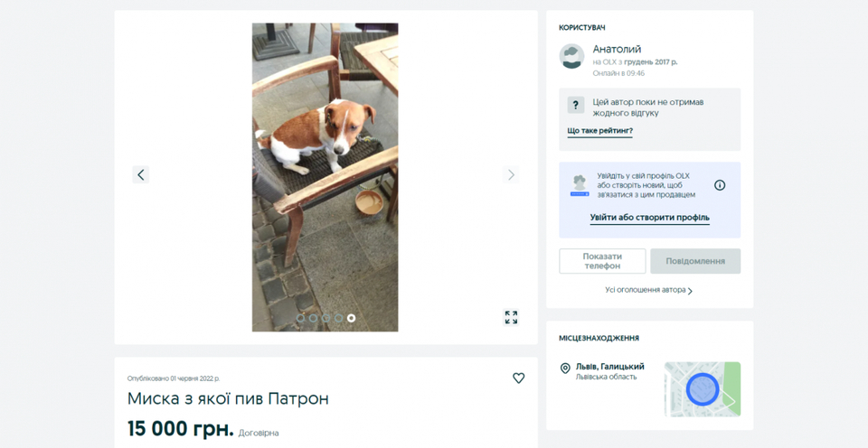Expand chevron beside Усі оголошення автора
The height and width of the screenshot is (448, 868).
(691, 291)
